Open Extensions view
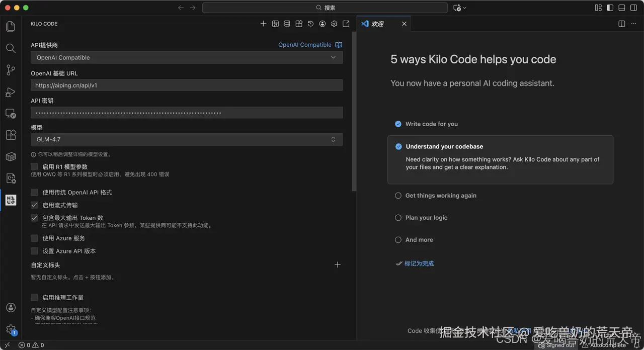Viewport: 644px width, 350px height. (x=11, y=135)
